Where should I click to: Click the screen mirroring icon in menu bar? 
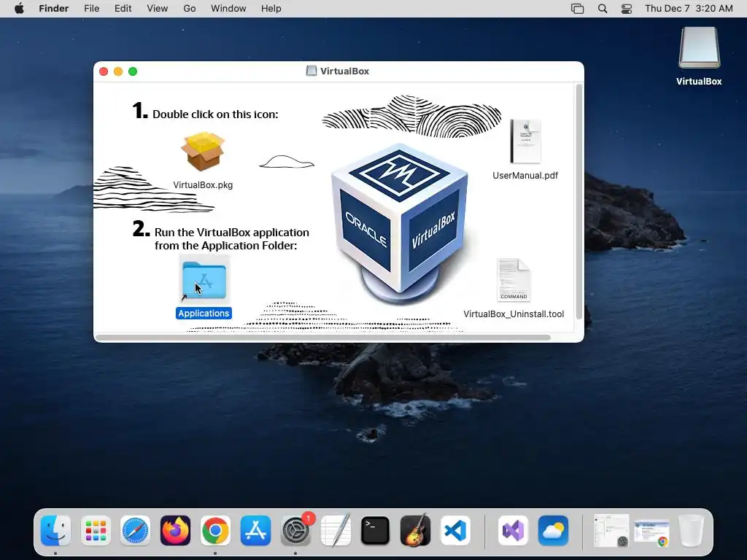point(578,9)
